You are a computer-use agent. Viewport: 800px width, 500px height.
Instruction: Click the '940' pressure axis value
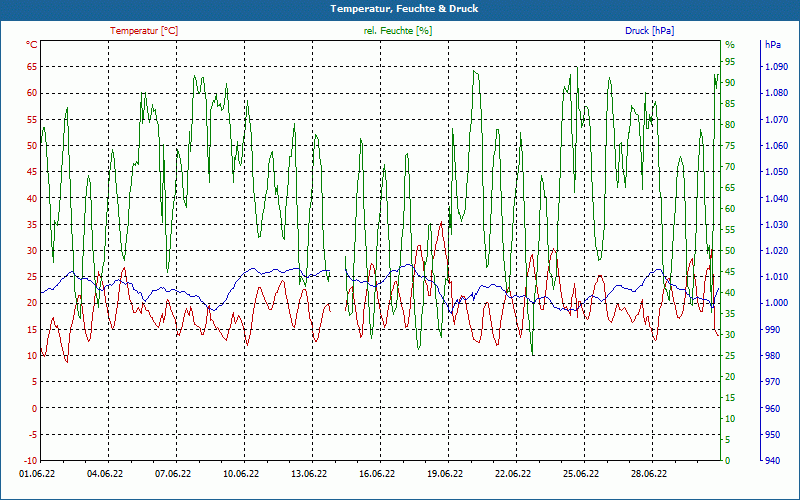(773, 461)
